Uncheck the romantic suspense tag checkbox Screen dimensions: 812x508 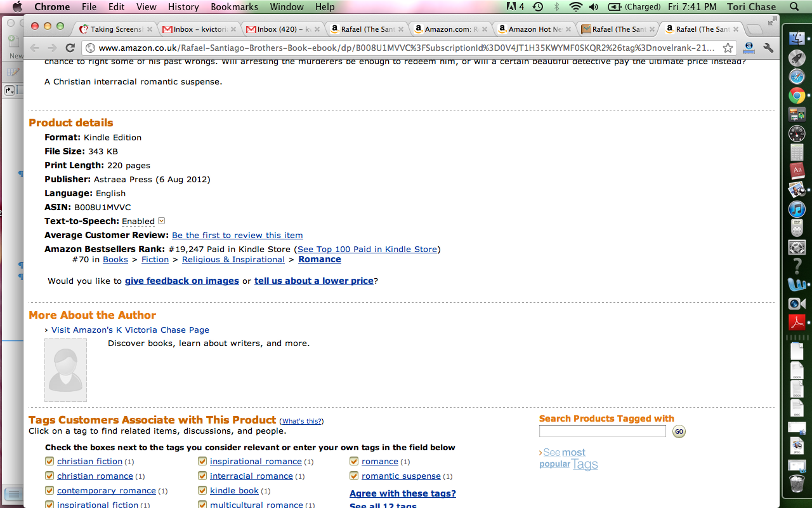point(354,476)
